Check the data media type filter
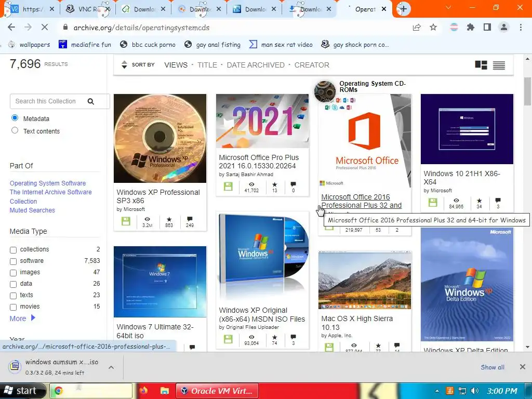532x399 pixels. click(13, 284)
